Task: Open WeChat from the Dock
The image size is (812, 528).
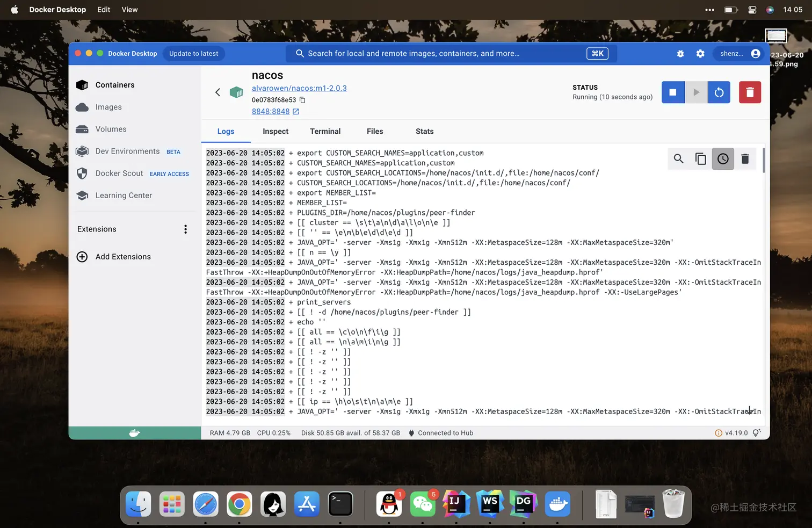Action: 423,504
